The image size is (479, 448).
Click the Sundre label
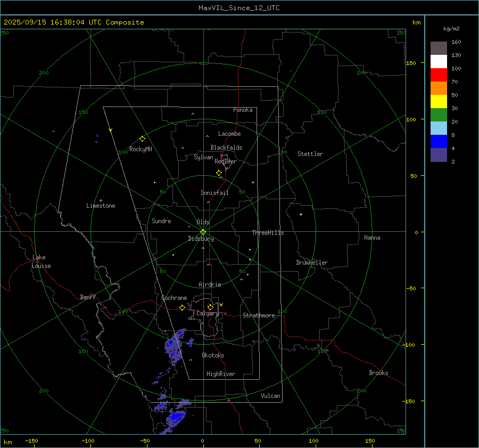(161, 221)
